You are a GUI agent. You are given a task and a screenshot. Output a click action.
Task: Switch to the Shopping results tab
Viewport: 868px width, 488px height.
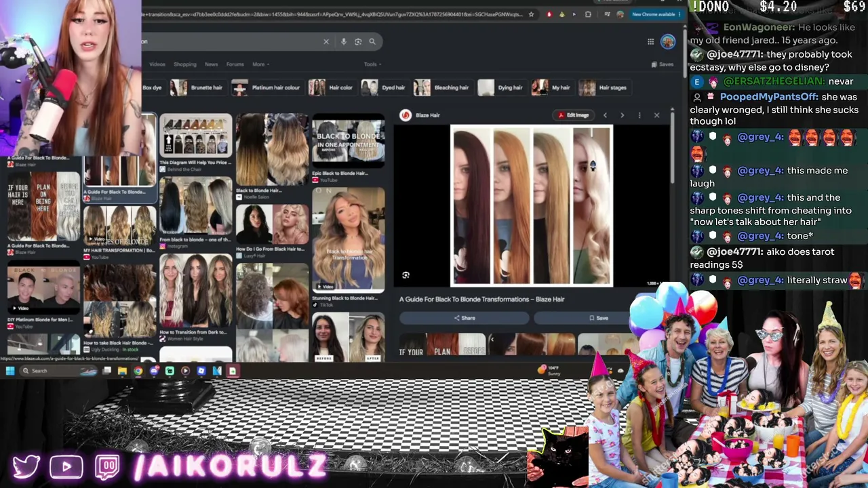[x=185, y=64]
